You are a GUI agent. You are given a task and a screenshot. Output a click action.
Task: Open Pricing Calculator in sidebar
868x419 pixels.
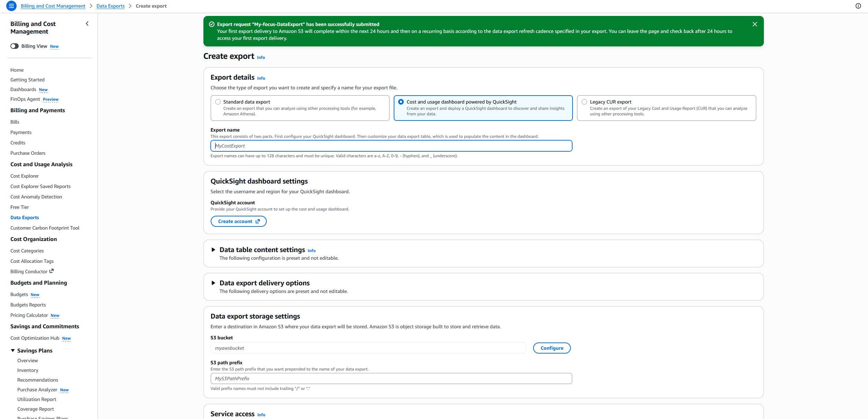coord(29,315)
